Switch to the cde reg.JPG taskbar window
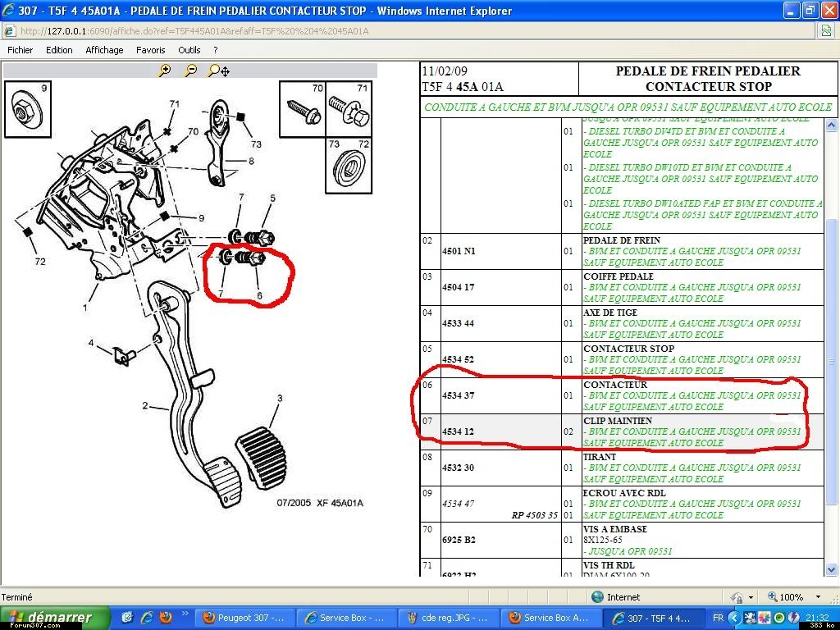 click(x=447, y=618)
